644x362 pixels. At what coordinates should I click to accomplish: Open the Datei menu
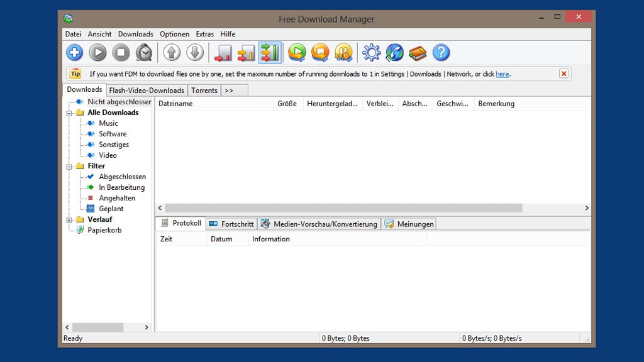73,34
